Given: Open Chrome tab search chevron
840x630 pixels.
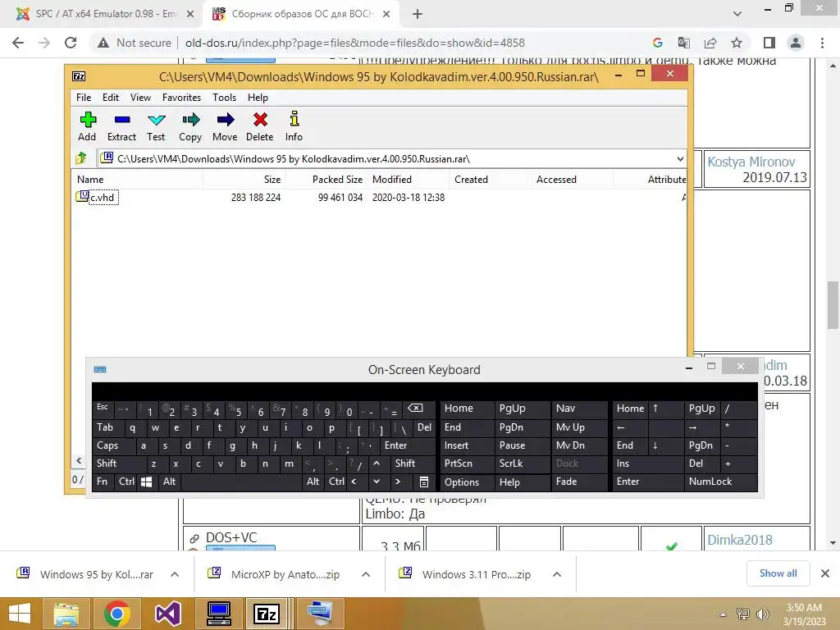Looking at the screenshot, I should [737, 14].
